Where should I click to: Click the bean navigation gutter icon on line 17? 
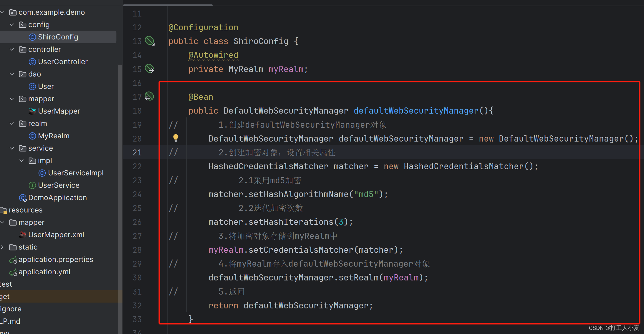(x=149, y=97)
